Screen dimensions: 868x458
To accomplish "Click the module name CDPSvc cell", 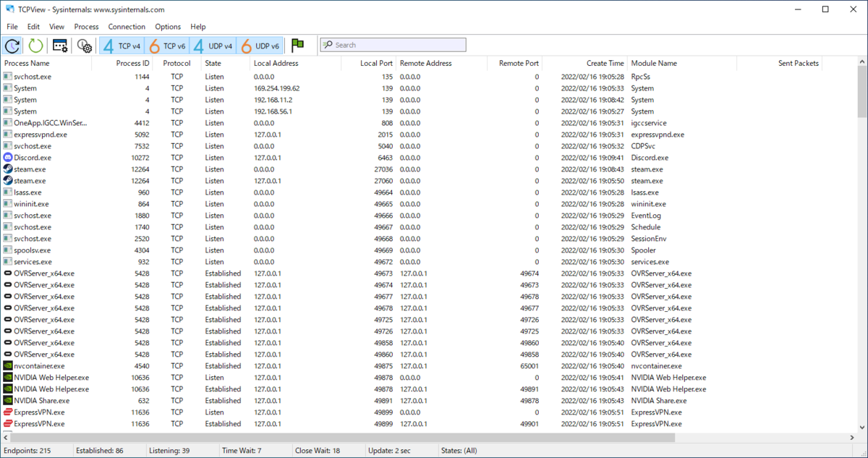I will point(644,146).
